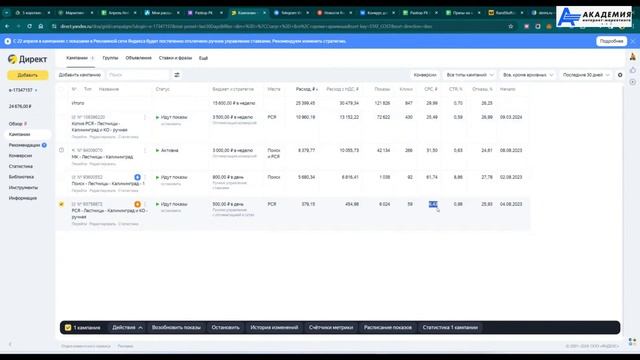Collapse the left sidebar arrow
The width and height of the screenshot is (640, 360).
tap(10, 344)
